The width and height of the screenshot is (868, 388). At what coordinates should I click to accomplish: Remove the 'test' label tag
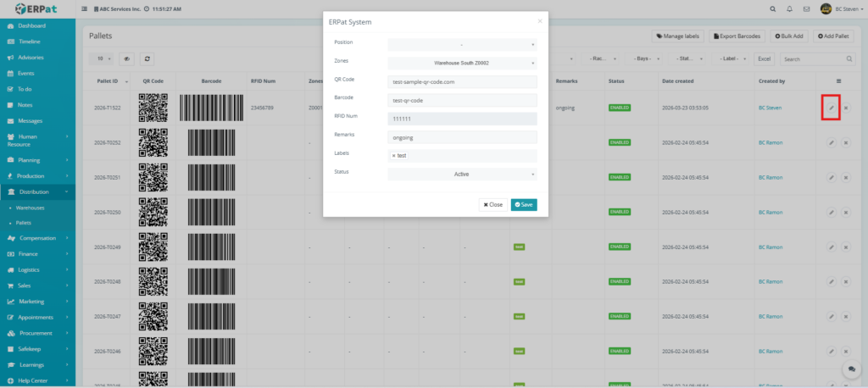393,156
